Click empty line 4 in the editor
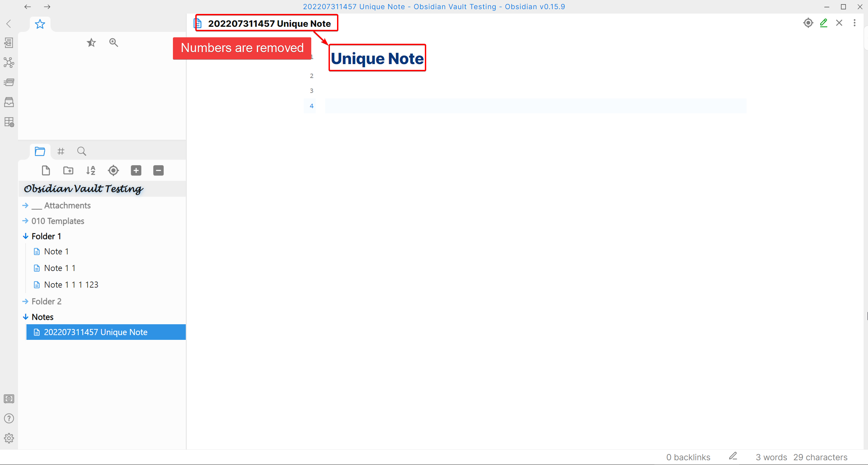 pyautogui.click(x=535, y=106)
